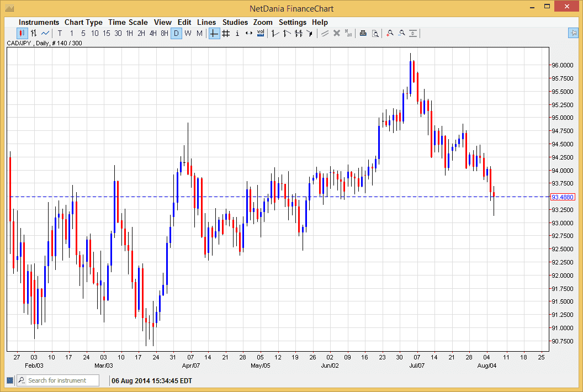Activate the crosshair cursor tool
This screenshot has width=583, height=392.
[214, 33]
